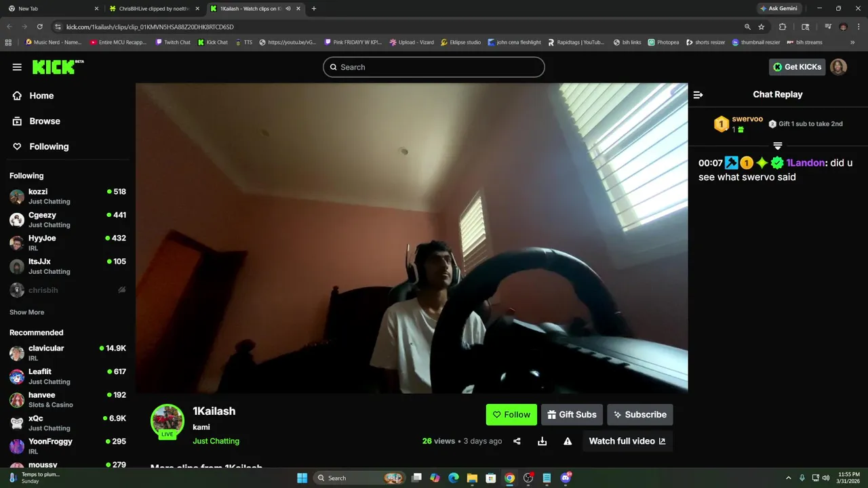Reload the page
The image size is (868, 488).
[x=39, y=27]
